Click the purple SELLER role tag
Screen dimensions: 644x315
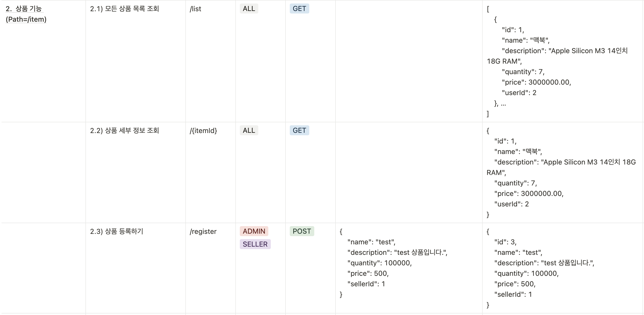coord(255,244)
